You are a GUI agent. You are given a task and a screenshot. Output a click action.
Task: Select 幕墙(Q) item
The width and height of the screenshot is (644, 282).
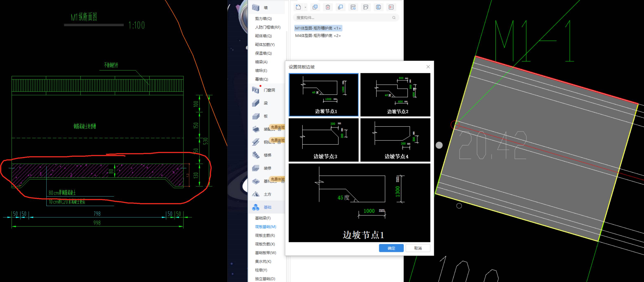point(261,79)
